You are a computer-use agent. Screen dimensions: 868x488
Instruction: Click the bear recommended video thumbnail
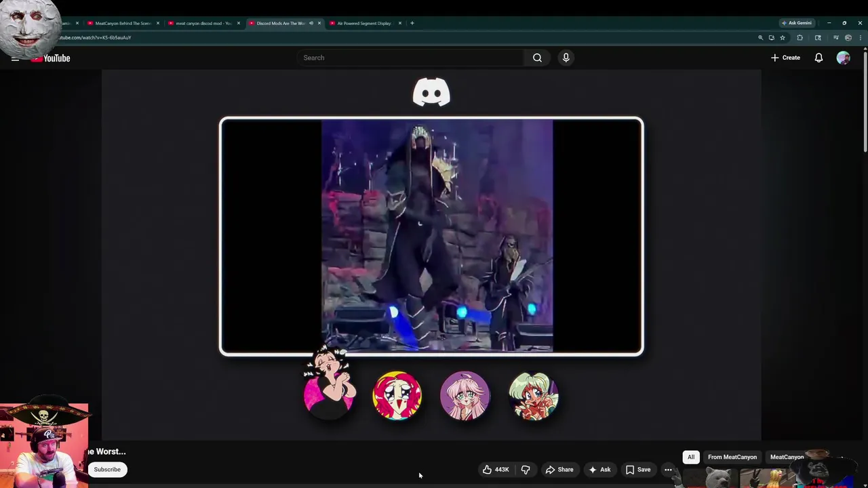(x=709, y=478)
